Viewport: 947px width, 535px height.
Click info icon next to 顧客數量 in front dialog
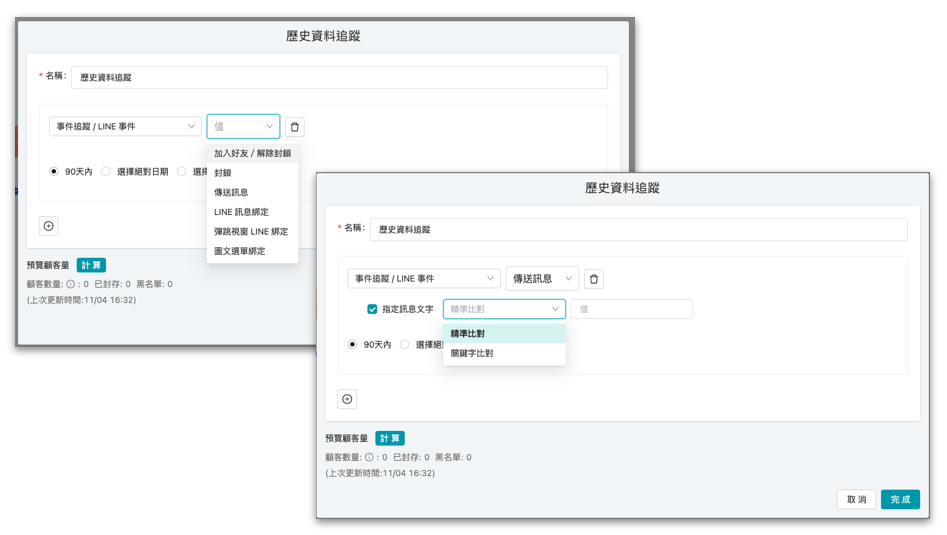369,457
